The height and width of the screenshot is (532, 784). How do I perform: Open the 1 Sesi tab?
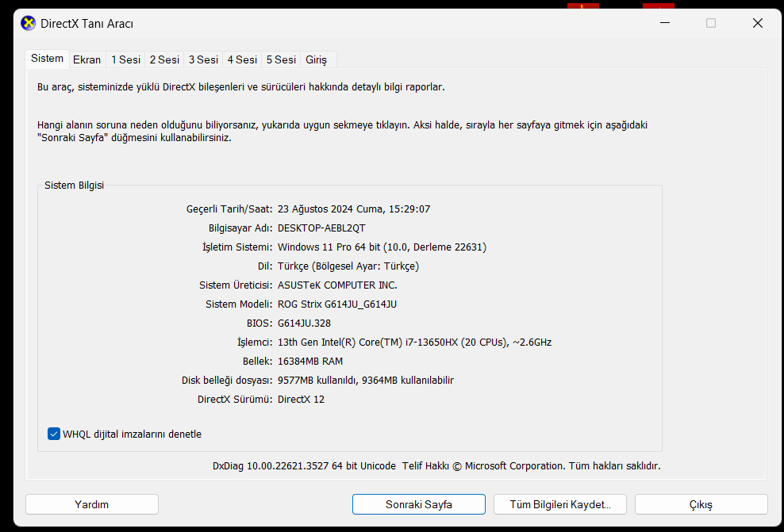[x=125, y=60]
